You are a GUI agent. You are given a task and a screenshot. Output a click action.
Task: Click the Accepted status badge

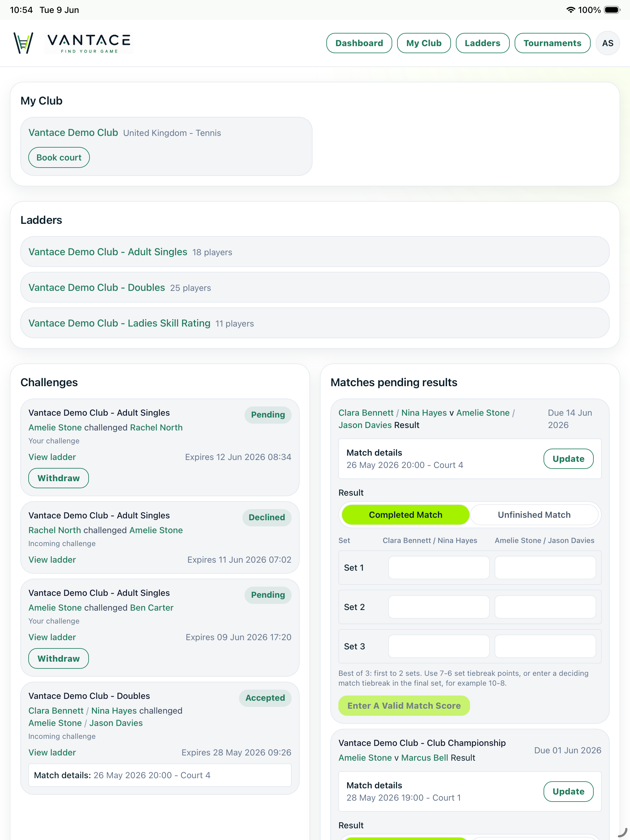(x=265, y=698)
